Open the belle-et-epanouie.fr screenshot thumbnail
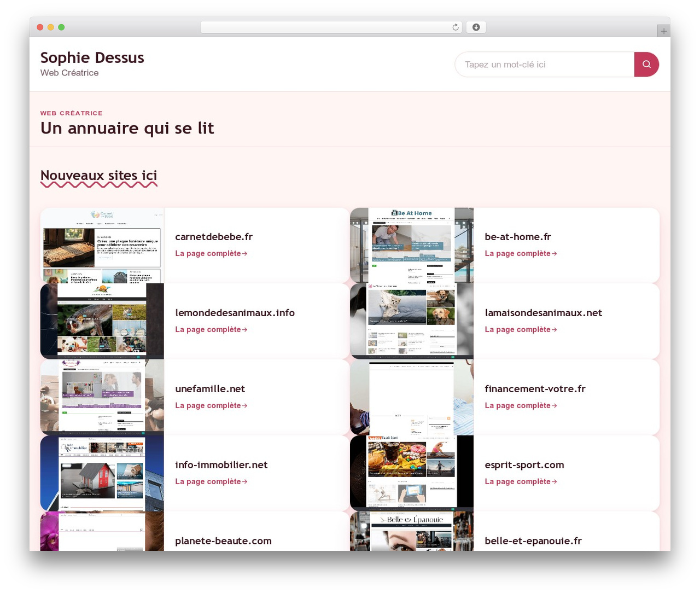 [x=412, y=531]
